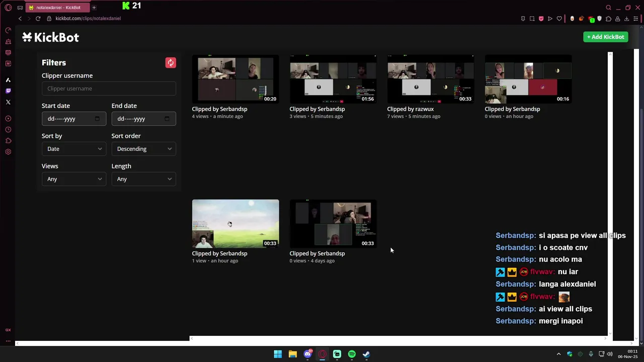Open the X (Twitter) sidebar icon
This screenshot has width=644, height=362.
tap(8, 102)
